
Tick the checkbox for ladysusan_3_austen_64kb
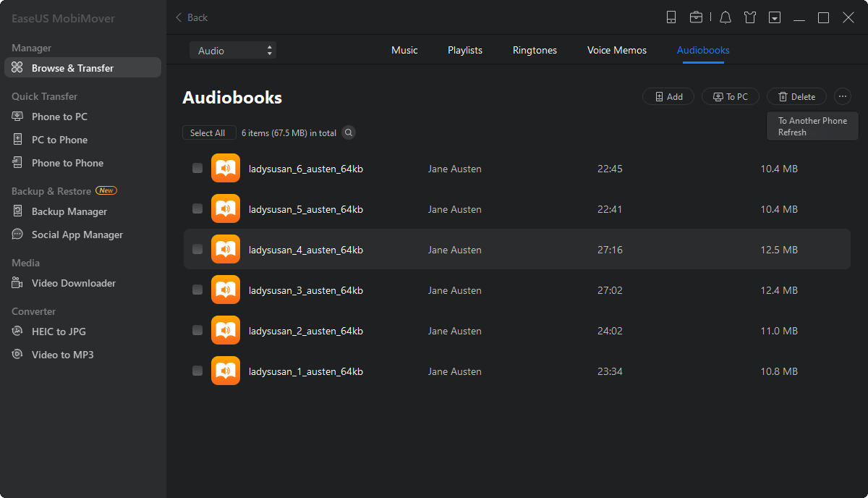(197, 290)
